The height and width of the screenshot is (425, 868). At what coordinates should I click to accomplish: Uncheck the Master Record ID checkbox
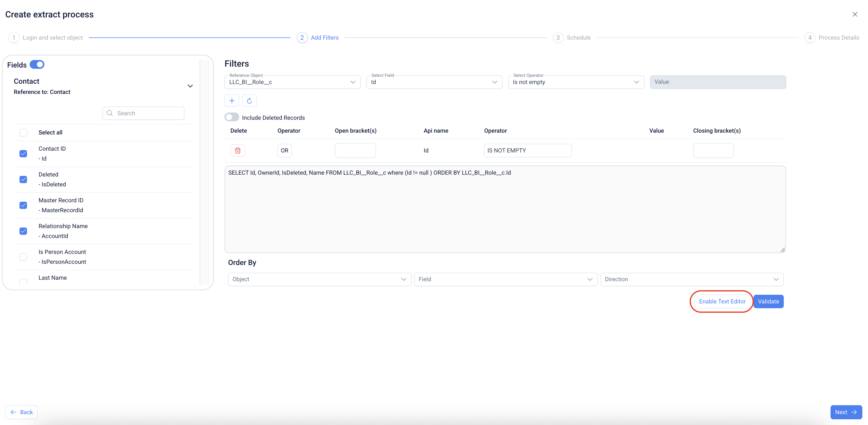click(x=23, y=205)
